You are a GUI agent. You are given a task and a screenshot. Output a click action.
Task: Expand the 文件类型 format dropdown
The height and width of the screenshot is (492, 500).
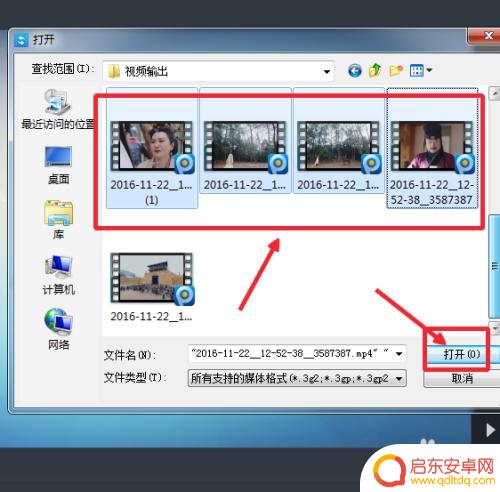coord(399,378)
